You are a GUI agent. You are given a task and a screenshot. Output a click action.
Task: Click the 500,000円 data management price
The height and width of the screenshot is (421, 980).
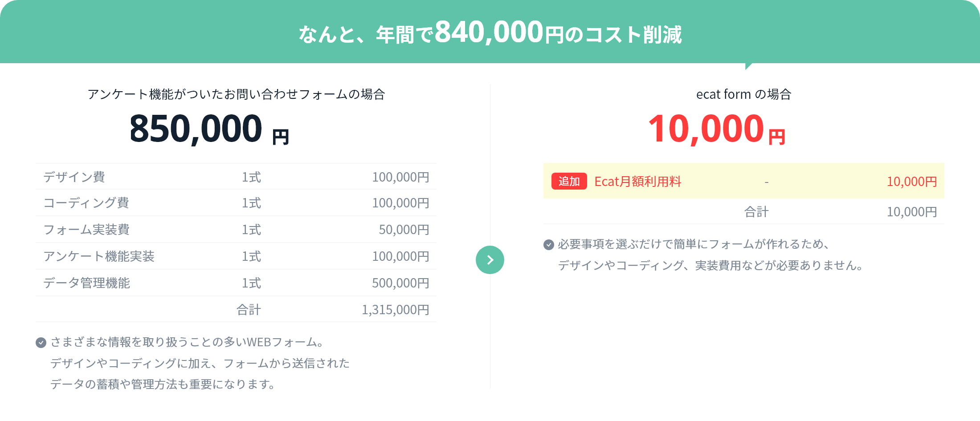(x=401, y=283)
